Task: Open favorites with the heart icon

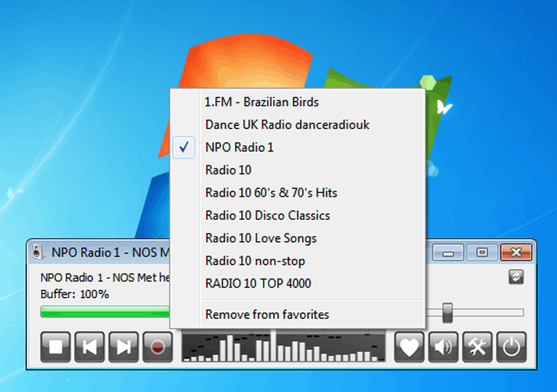Action: (410, 347)
